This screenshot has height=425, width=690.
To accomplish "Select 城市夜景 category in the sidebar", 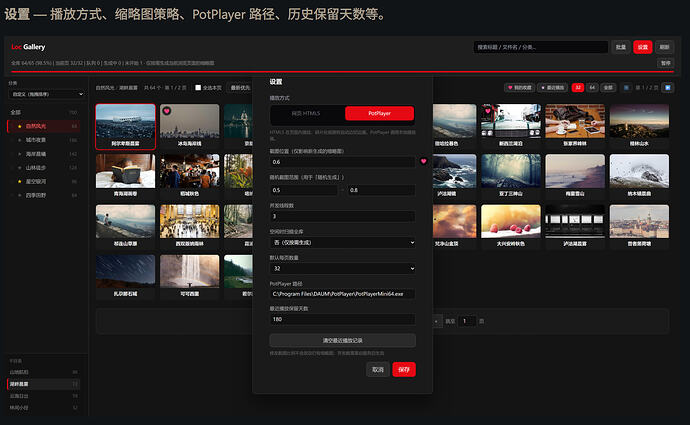I will [x=43, y=140].
